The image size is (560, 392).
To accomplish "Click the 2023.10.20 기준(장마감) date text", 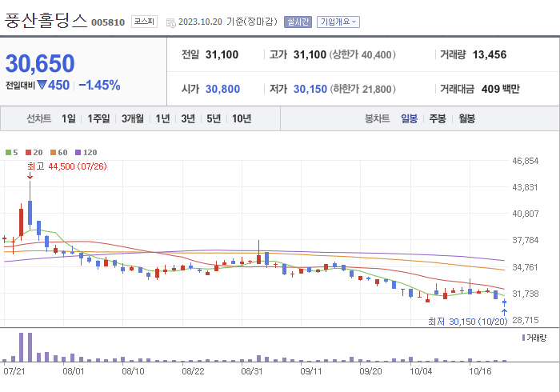I will (x=228, y=22).
